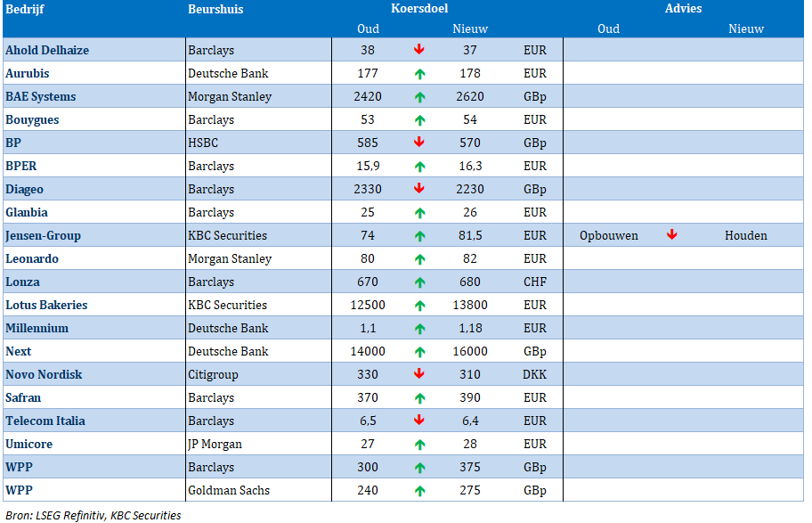Click Goldman Sachs in the last WPP row

click(x=229, y=490)
